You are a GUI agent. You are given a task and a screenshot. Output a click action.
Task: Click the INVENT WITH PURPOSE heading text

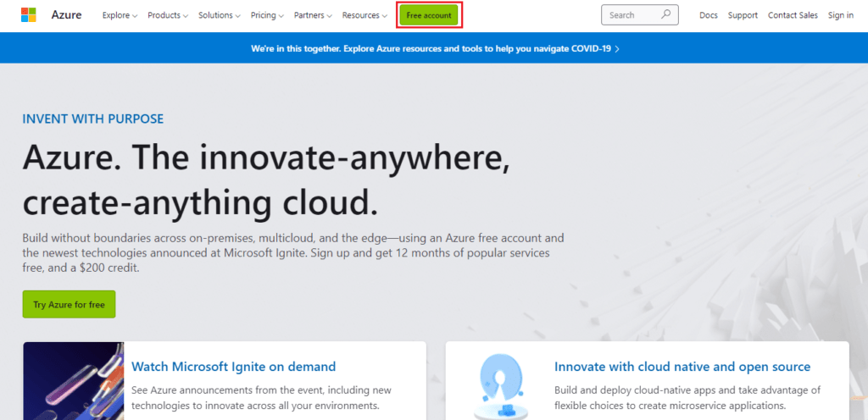[93, 119]
